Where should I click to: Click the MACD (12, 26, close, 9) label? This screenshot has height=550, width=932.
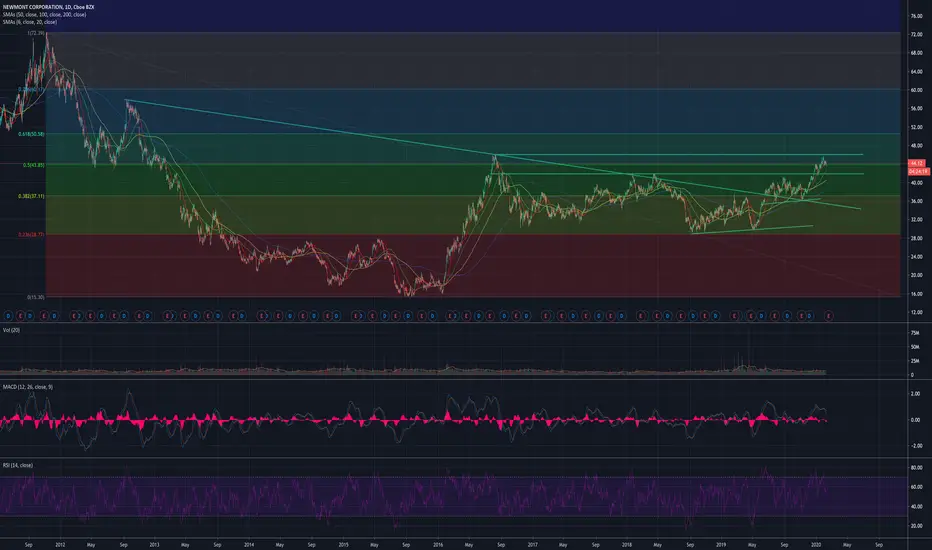(27, 387)
